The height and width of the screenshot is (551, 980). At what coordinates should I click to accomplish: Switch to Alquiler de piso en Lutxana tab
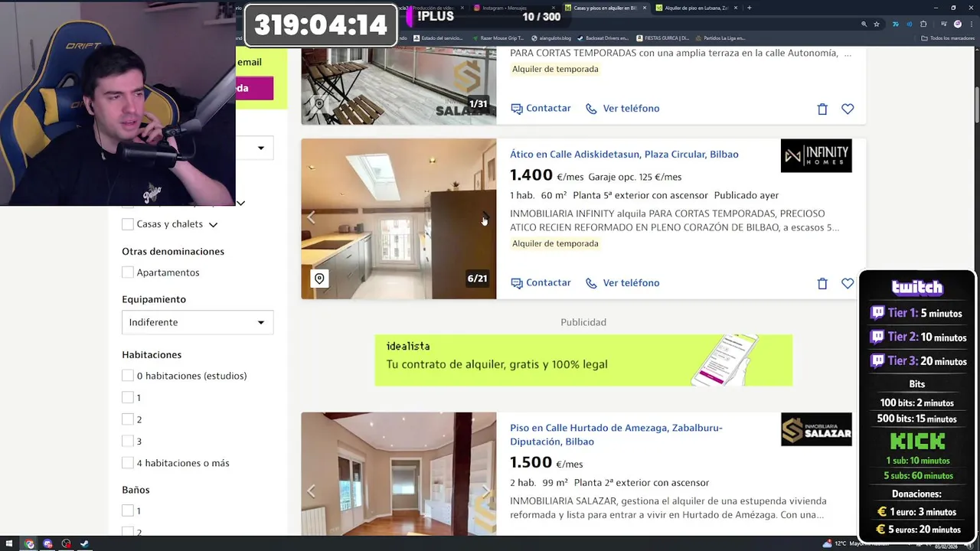[696, 8]
